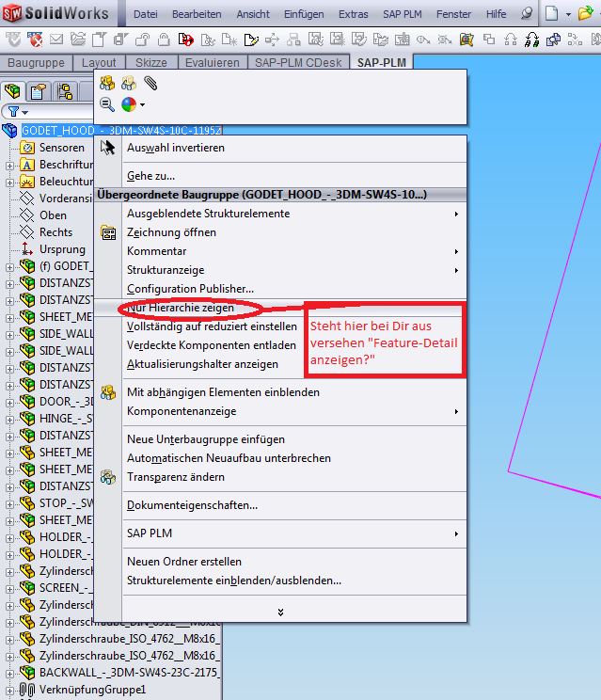The height and width of the screenshot is (700, 601).
Task: Switch to the SAP-PLM CDesk tab
Action: point(298,62)
